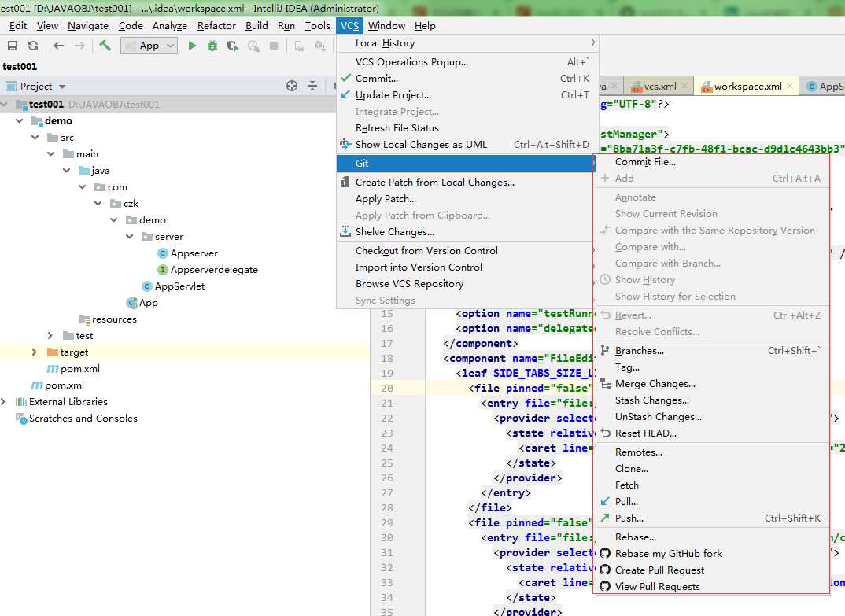
Task: Choose Push... in Git submenu
Action: [711, 518]
